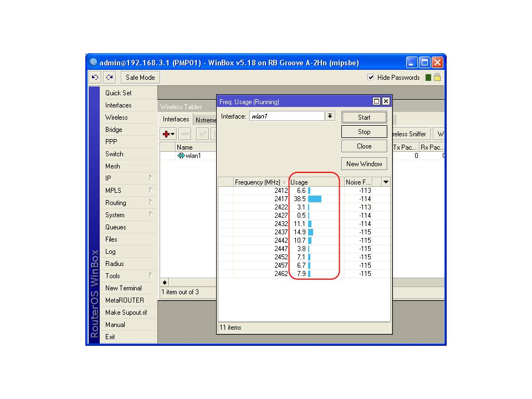This screenshot has height=399, width=532.
Task: Open Bridge menu item
Action: [128, 130]
